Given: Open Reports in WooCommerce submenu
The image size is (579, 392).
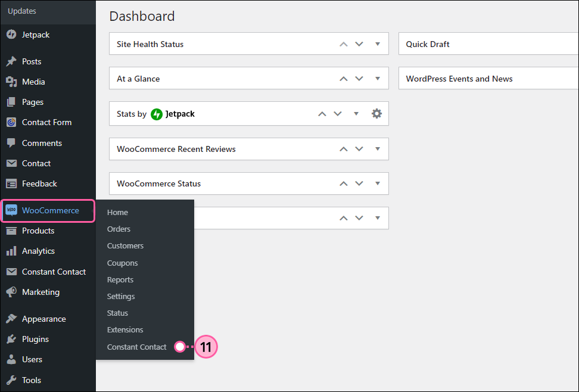Looking at the screenshot, I should (x=120, y=279).
